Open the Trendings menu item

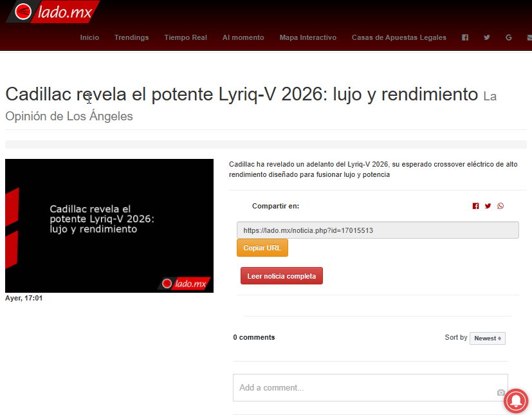click(x=132, y=38)
